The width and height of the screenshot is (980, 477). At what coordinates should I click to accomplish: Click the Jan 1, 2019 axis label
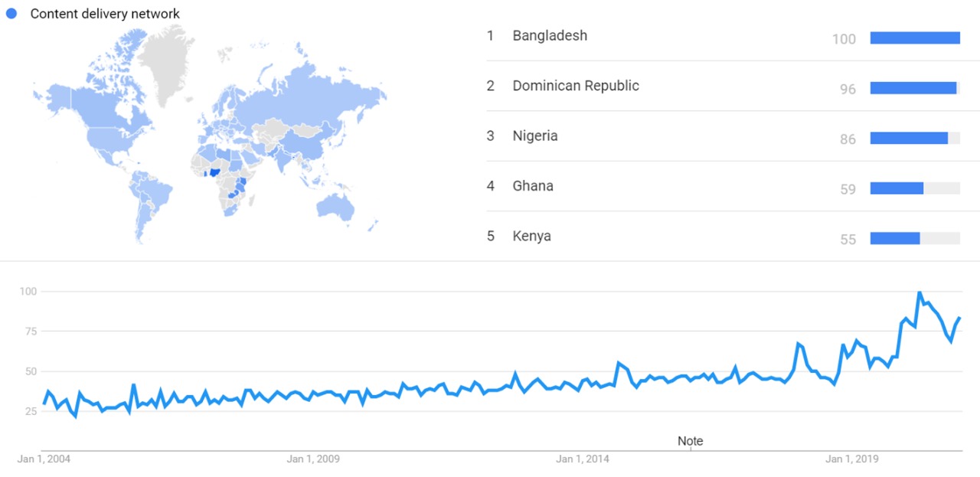851,459
